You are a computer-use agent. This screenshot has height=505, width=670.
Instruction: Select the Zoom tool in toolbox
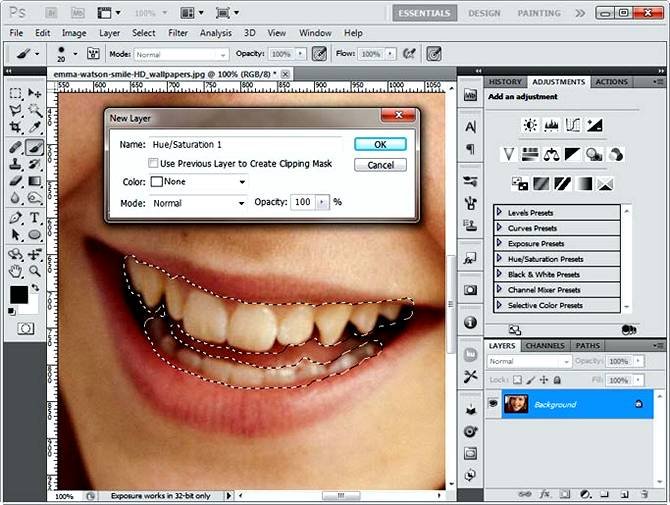pos(34,270)
